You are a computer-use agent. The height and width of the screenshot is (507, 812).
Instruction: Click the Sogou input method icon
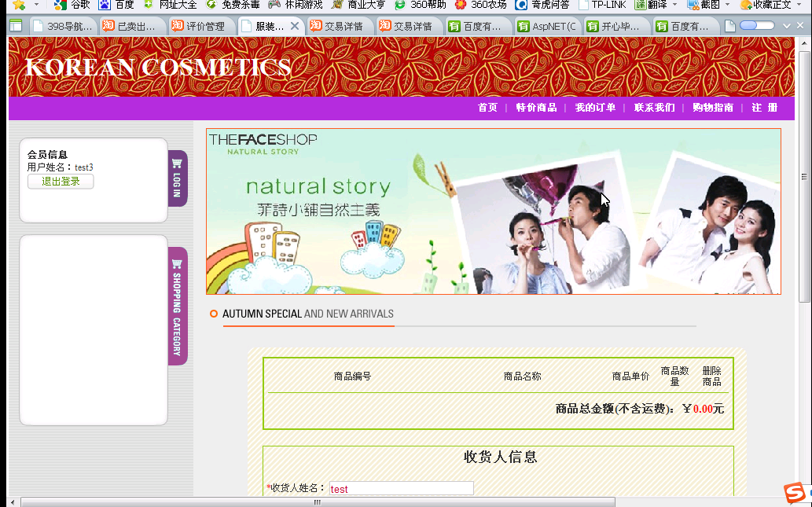pos(795,494)
